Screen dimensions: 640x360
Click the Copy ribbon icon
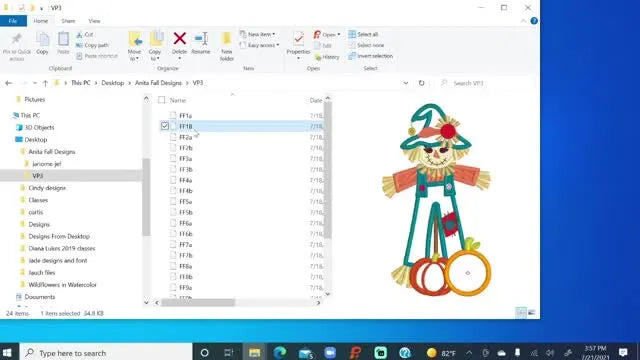click(x=42, y=39)
